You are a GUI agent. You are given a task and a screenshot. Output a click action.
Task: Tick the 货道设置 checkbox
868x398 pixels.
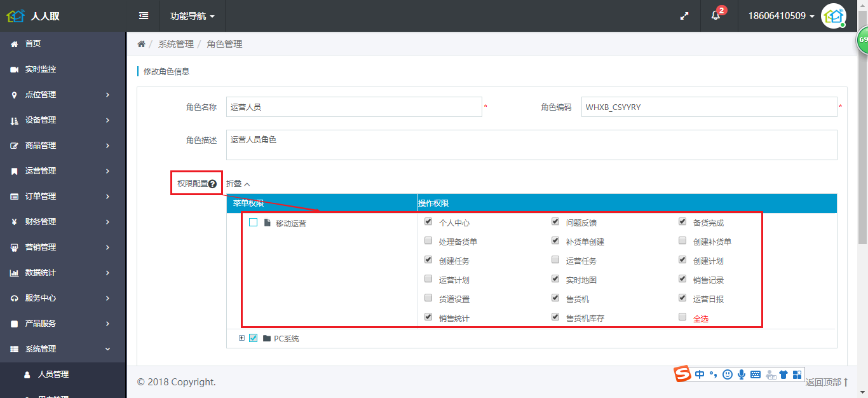(x=428, y=298)
